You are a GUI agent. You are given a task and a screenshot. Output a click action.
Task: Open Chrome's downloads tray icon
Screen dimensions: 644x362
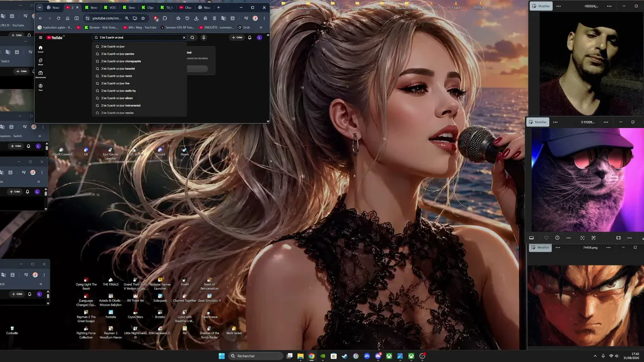196,18
